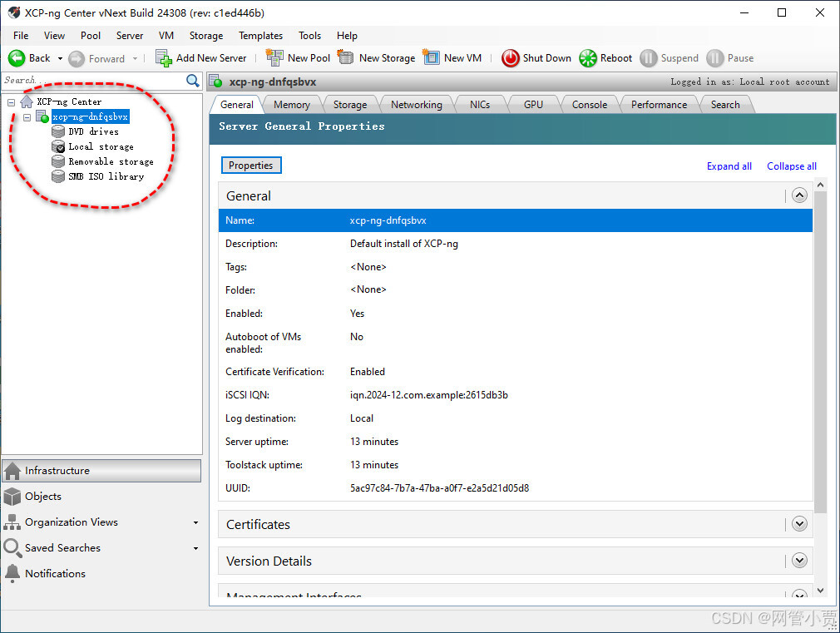Collapse the xcp-ng-dnfqsbvx tree node

click(27, 116)
